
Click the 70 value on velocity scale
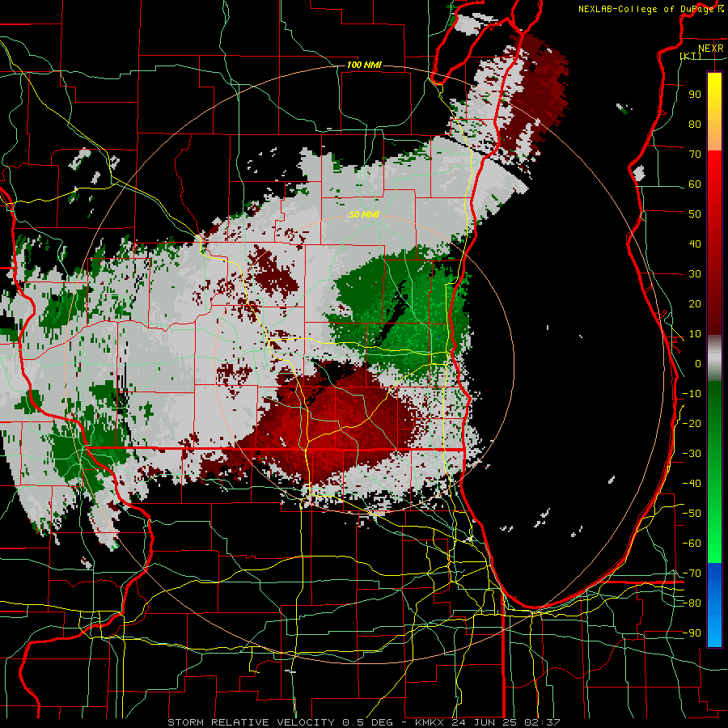coord(695,154)
